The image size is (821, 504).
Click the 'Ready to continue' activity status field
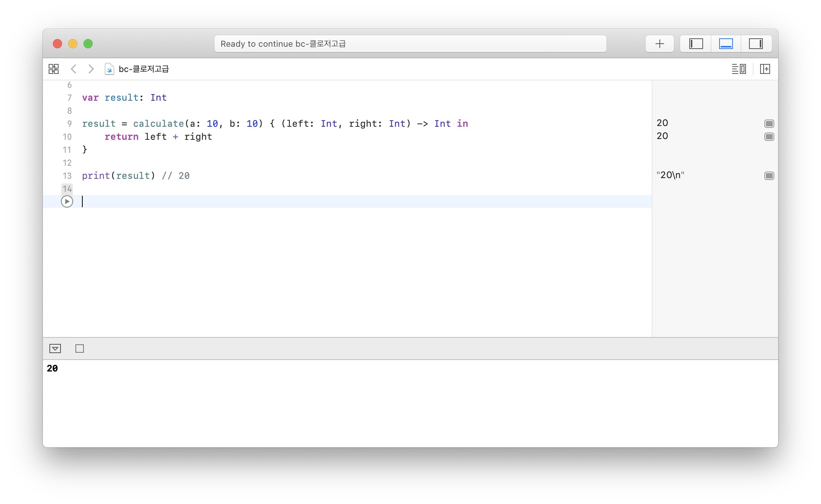[x=410, y=44]
